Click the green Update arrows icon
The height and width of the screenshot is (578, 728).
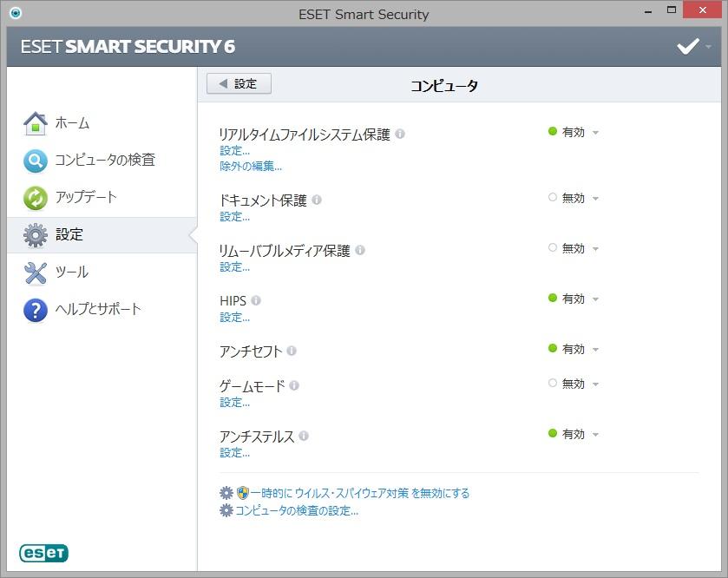tap(35, 198)
